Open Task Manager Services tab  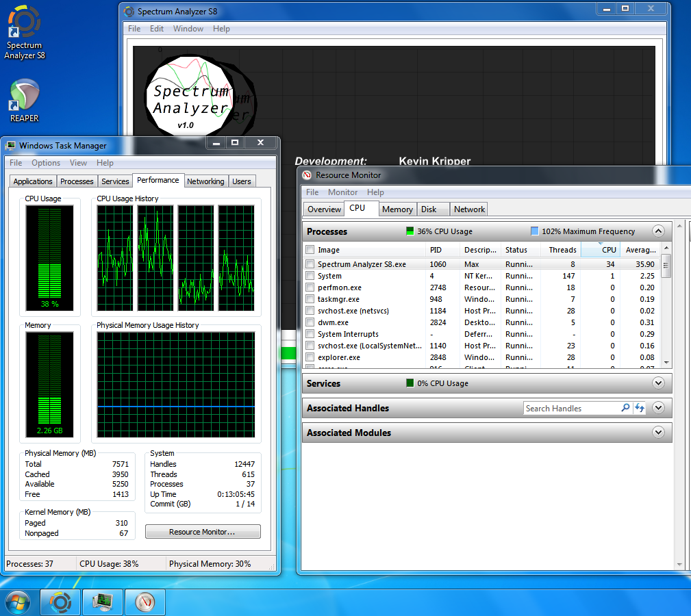pyautogui.click(x=115, y=181)
